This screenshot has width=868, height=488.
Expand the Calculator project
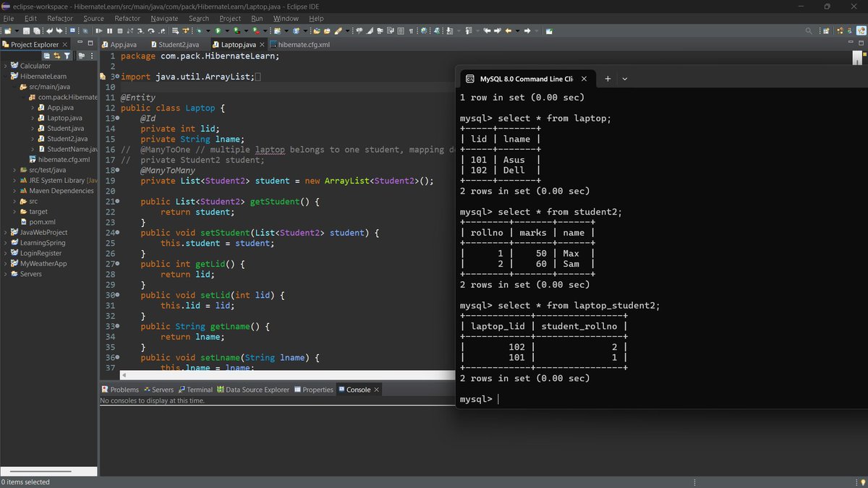click(6, 66)
